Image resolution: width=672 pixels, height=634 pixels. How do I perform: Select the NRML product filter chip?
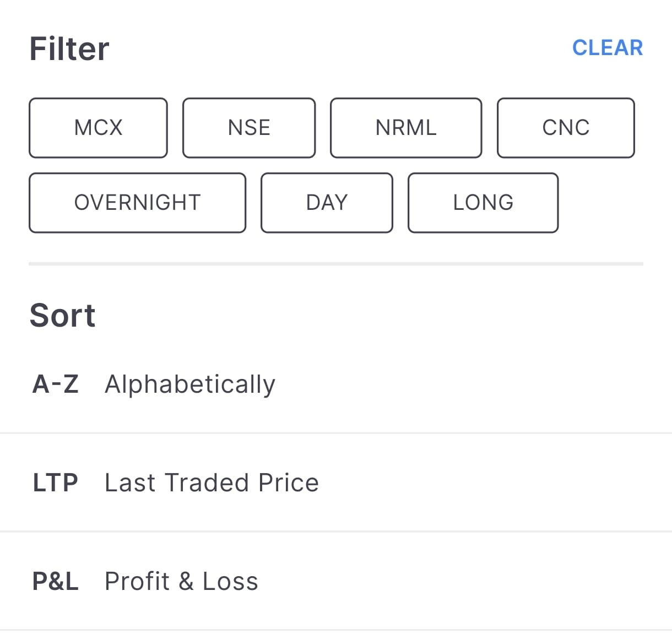click(x=406, y=128)
